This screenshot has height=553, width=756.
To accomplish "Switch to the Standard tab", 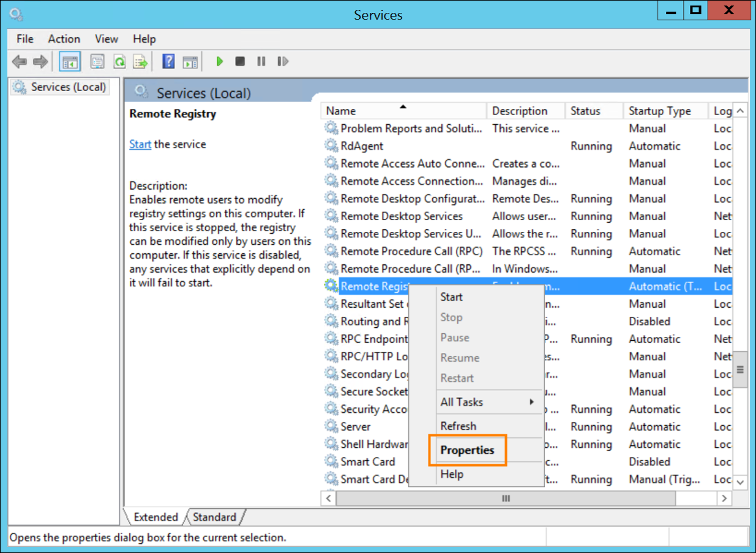I will point(214,517).
